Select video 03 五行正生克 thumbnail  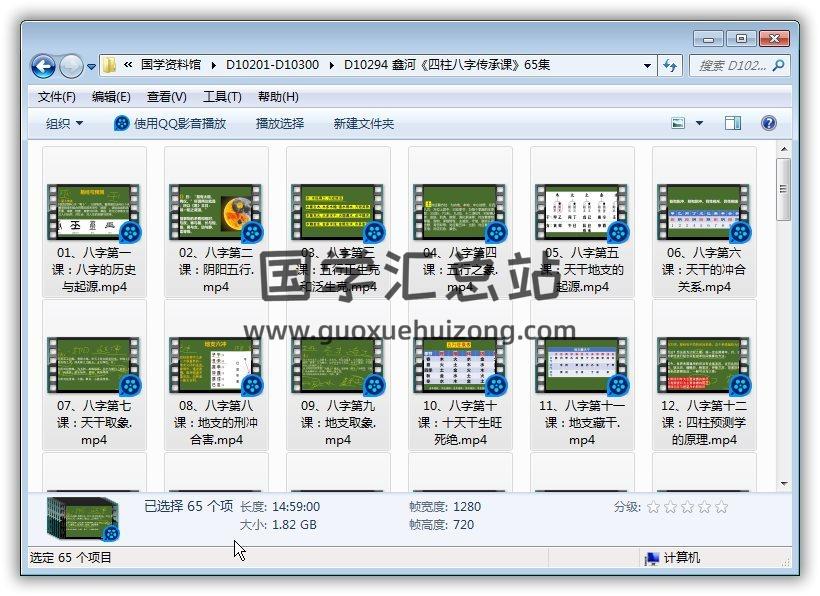click(338, 212)
